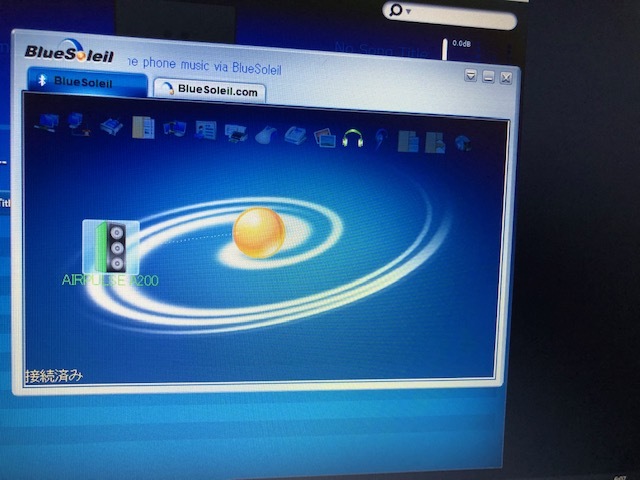Open the File Transfer cabinet service icon
The width and height of the screenshot is (640, 480).
pyautogui.click(x=143, y=127)
